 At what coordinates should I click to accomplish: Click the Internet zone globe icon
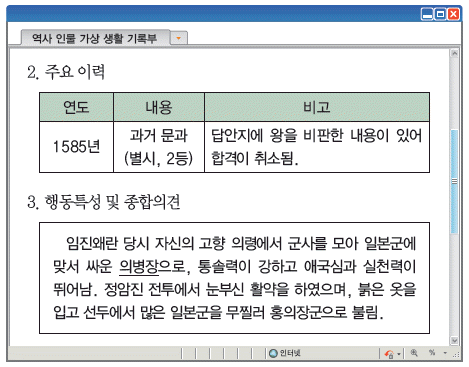(x=273, y=353)
